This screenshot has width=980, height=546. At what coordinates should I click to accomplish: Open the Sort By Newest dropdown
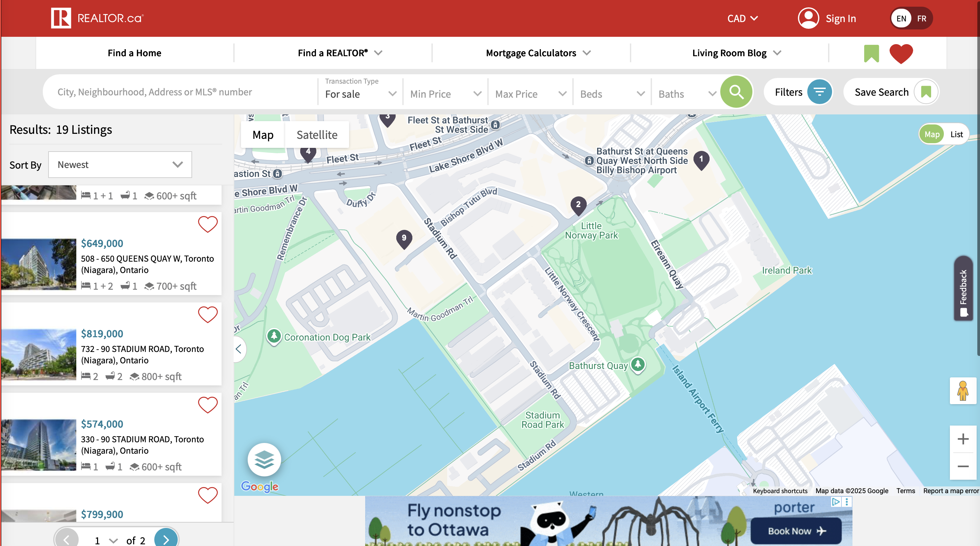pyautogui.click(x=120, y=165)
